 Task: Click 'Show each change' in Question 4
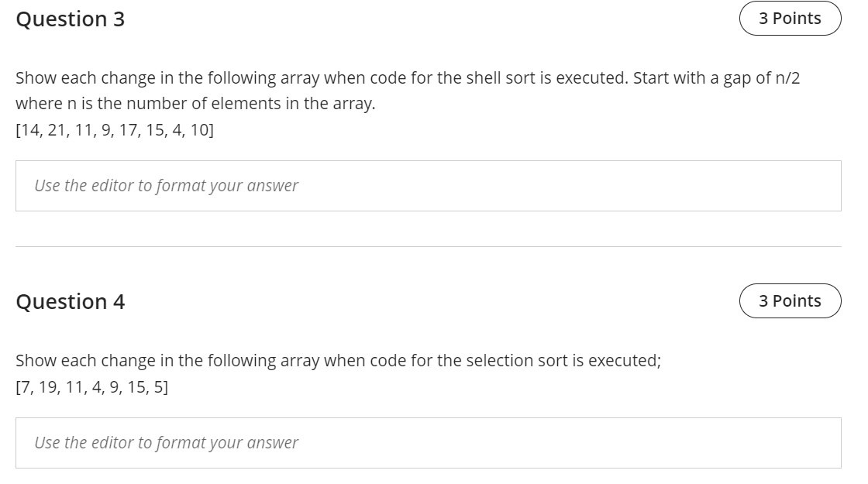pos(85,361)
